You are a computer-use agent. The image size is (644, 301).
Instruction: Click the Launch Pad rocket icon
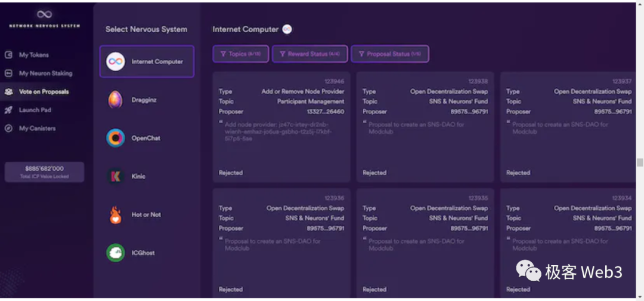[8, 110]
